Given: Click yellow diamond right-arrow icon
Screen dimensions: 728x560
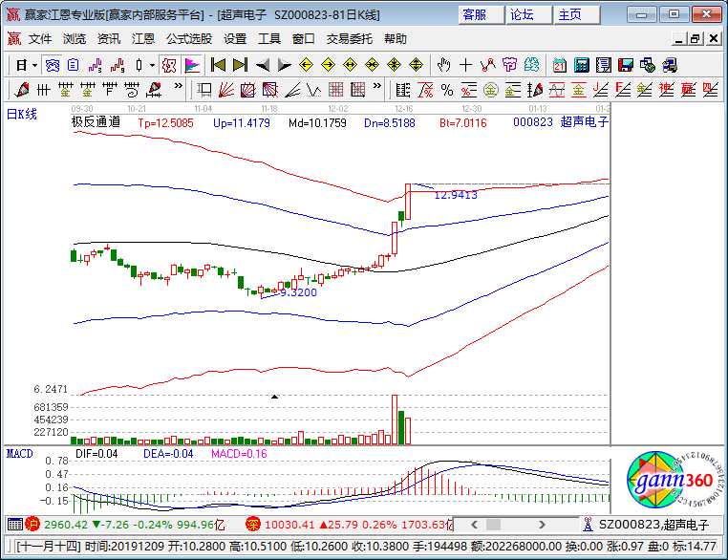Looking at the screenshot, I should (329, 65).
